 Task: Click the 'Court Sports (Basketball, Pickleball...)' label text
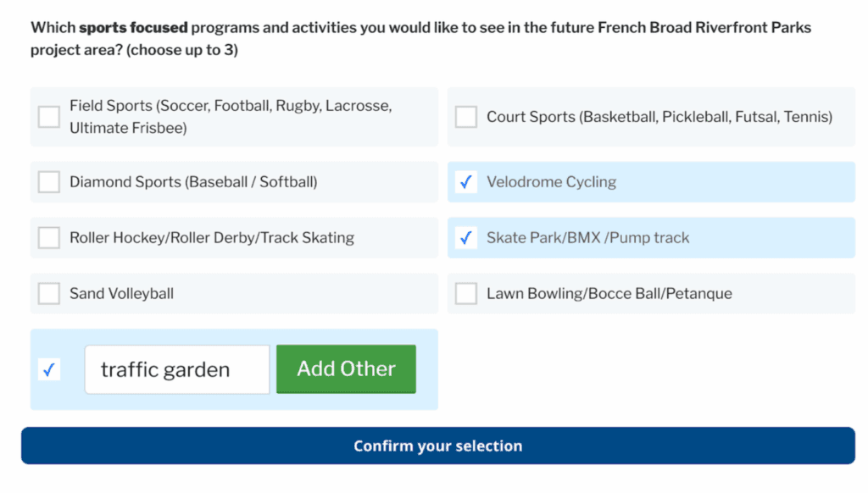(x=659, y=117)
